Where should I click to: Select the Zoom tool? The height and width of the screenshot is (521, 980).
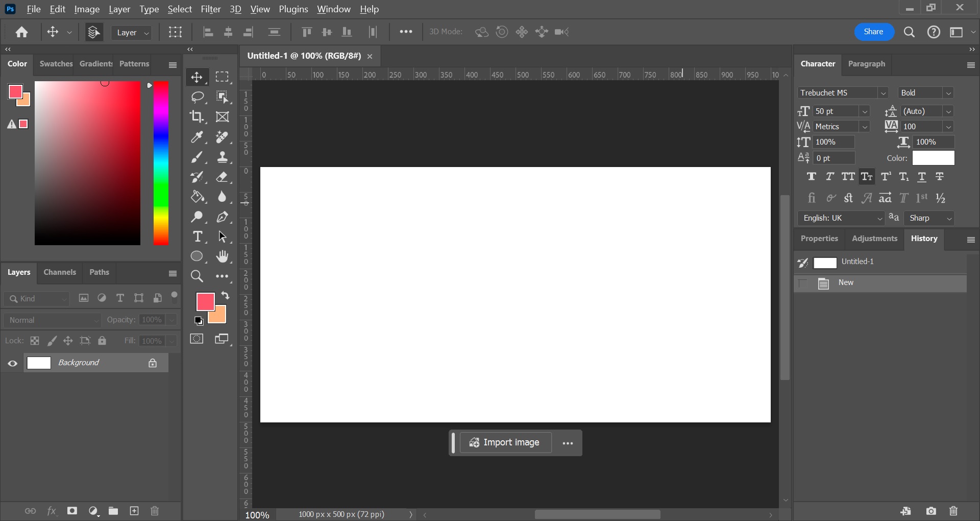(197, 276)
